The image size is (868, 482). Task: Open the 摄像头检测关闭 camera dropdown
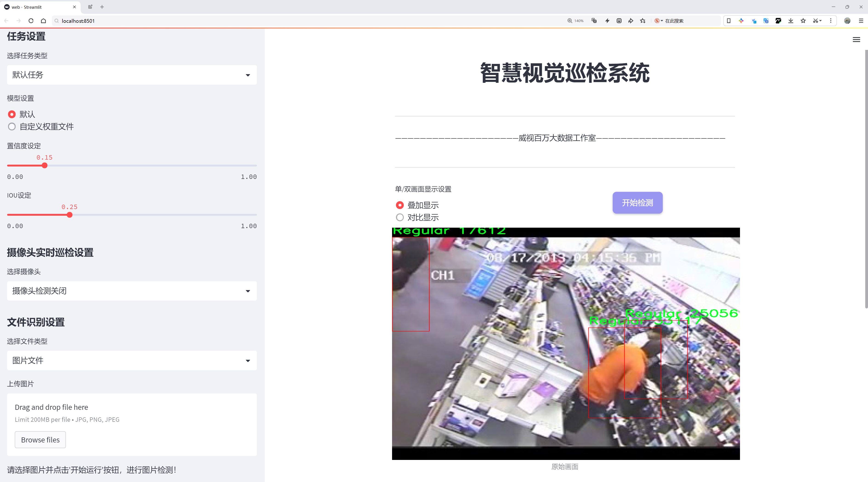[x=132, y=291]
